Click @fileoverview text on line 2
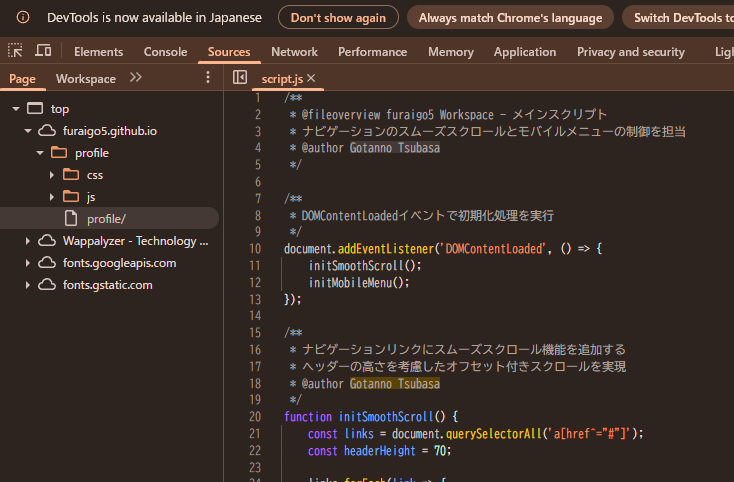Screen dimensions: 734x482 point(341,114)
